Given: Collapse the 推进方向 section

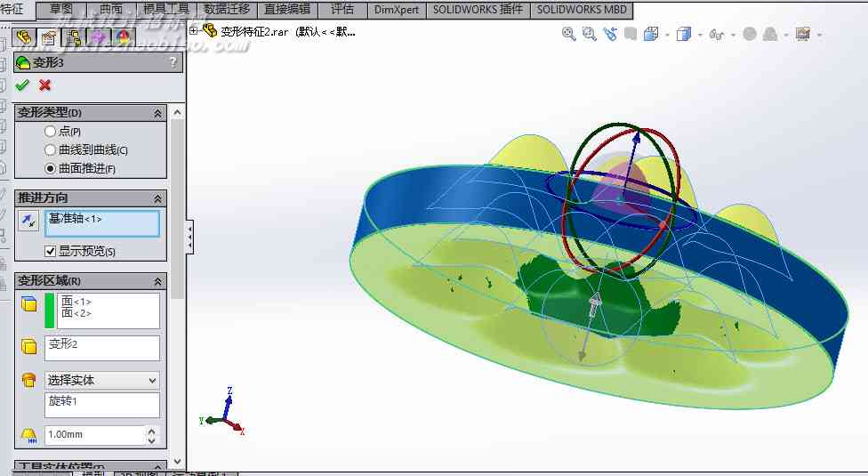Looking at the screenshot, I should point(157,198).
